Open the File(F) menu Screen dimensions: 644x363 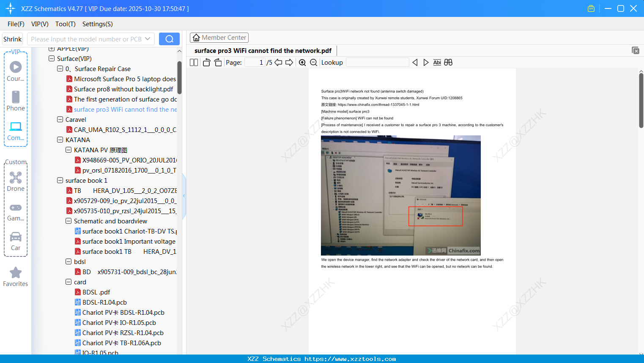pyautogui.click(x=16, y=24)
